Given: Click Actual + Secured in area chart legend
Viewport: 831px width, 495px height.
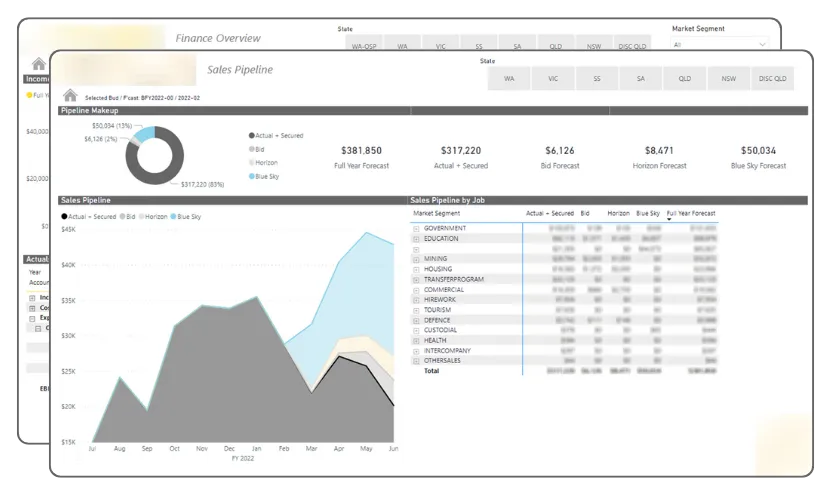Looking at the screenshot, I should (x=89, y=216).
